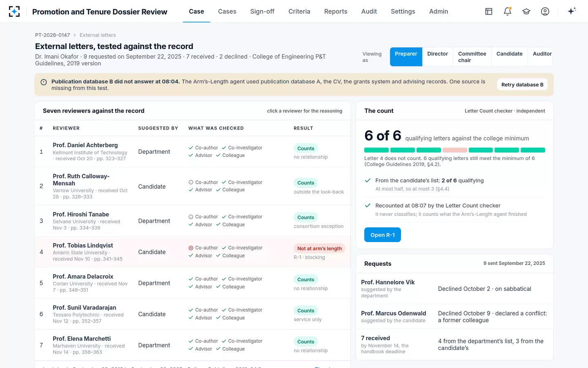Image resolution: width=588 pixels, height=368 pixels.
Task: Click the pink fourth letter progress segment
Action: coord(455,150)
